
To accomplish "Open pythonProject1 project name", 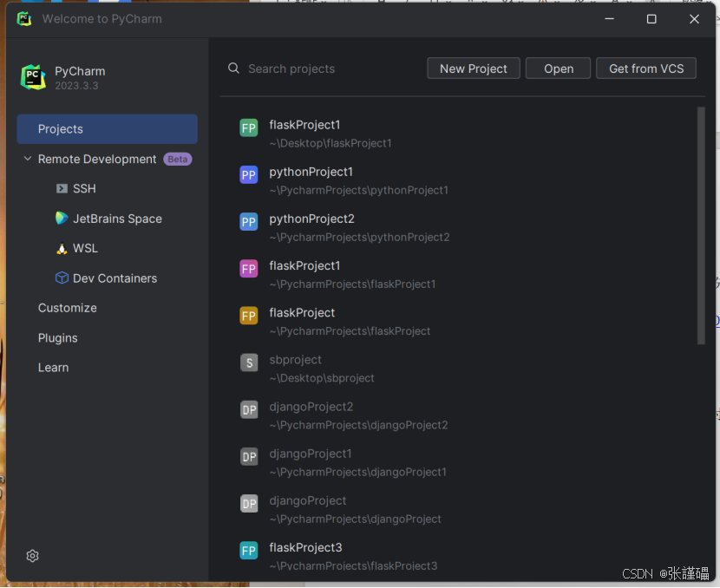I will point(311,172).
